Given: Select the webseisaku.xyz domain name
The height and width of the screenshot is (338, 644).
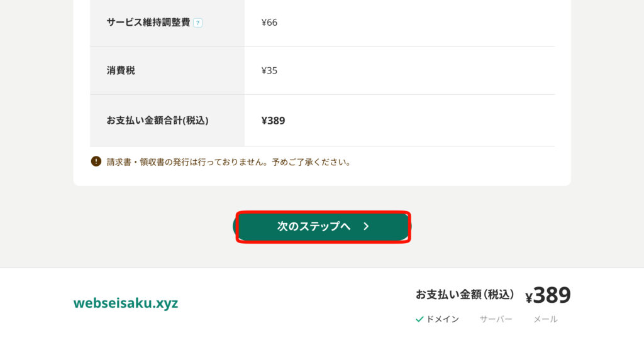Looking at the screenshot, I should [x=126, y=303].
